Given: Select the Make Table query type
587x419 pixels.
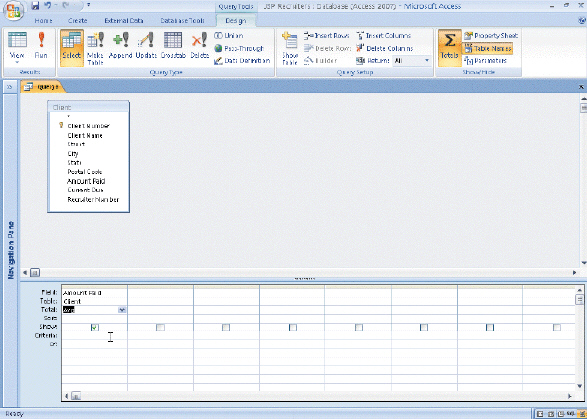Looking at the screenshot, I should coord(95,48).
